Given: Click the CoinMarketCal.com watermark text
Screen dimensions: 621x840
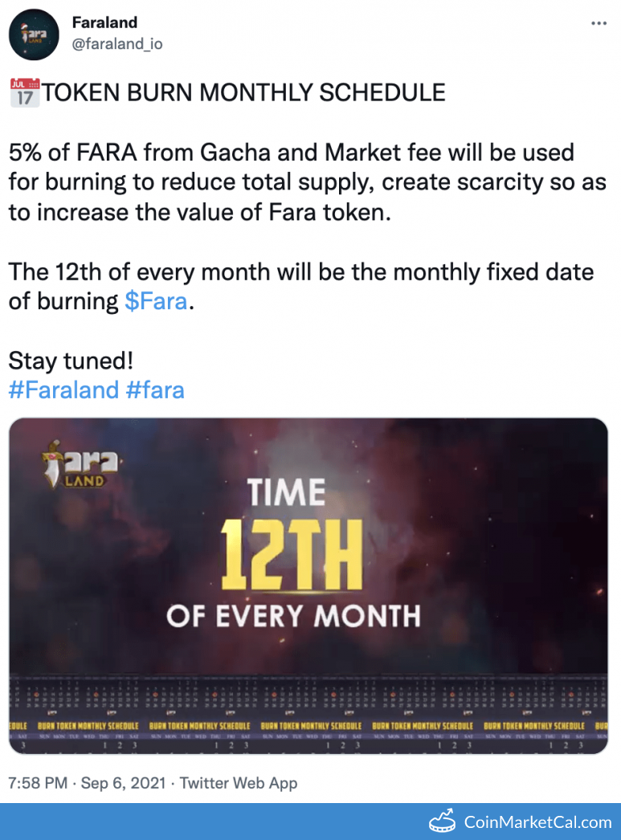Looking at the screenshot, I should [x=537, y=822].
